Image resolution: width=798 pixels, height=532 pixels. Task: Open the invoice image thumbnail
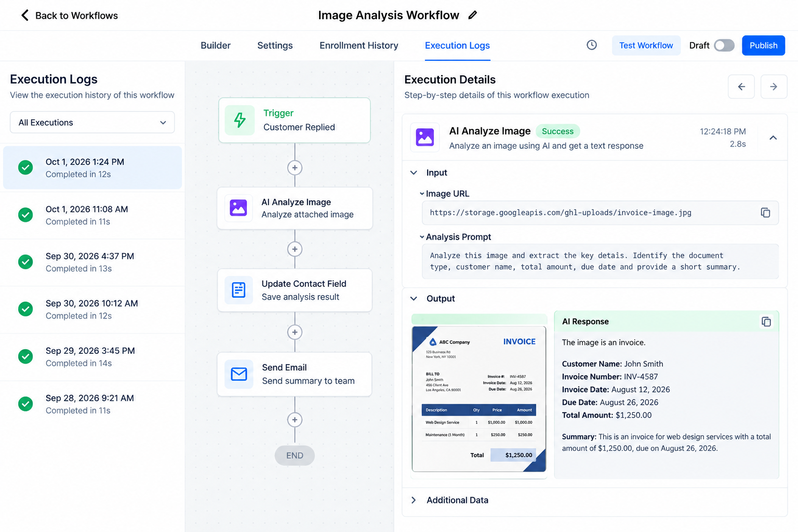[479, 398]
